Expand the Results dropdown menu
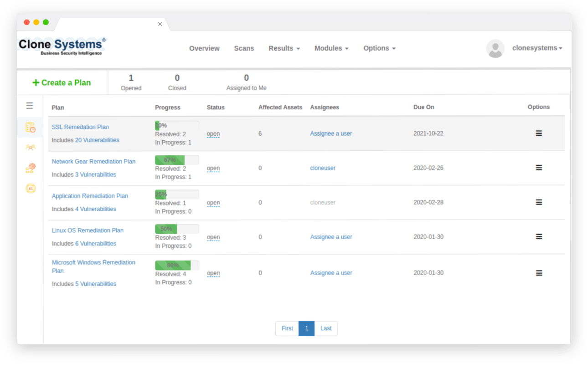 coord(284,48)
